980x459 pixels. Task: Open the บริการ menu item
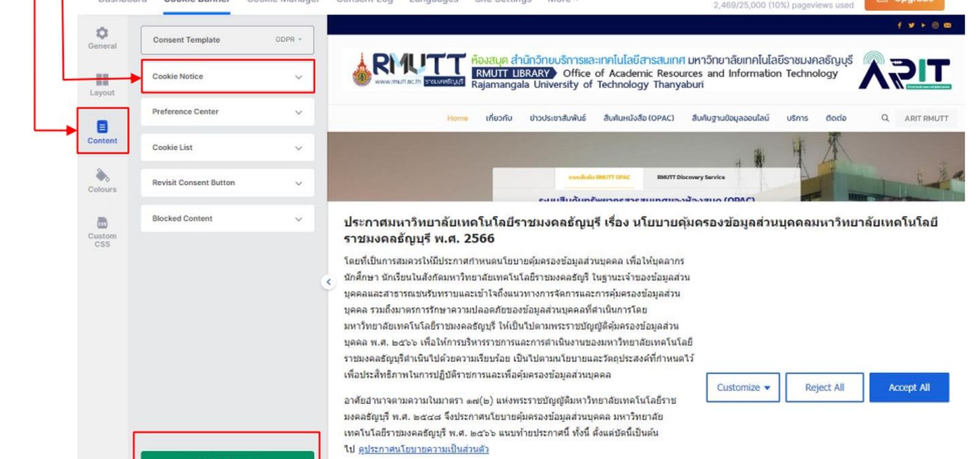coord(797,118)
